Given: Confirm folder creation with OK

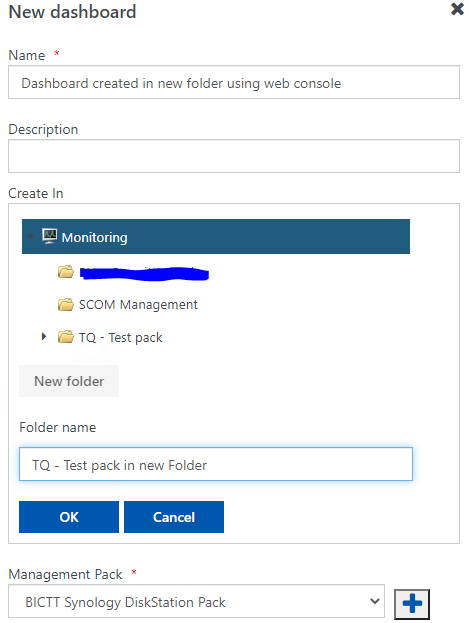Looking at the screenshot, I should tap(69, 517).
